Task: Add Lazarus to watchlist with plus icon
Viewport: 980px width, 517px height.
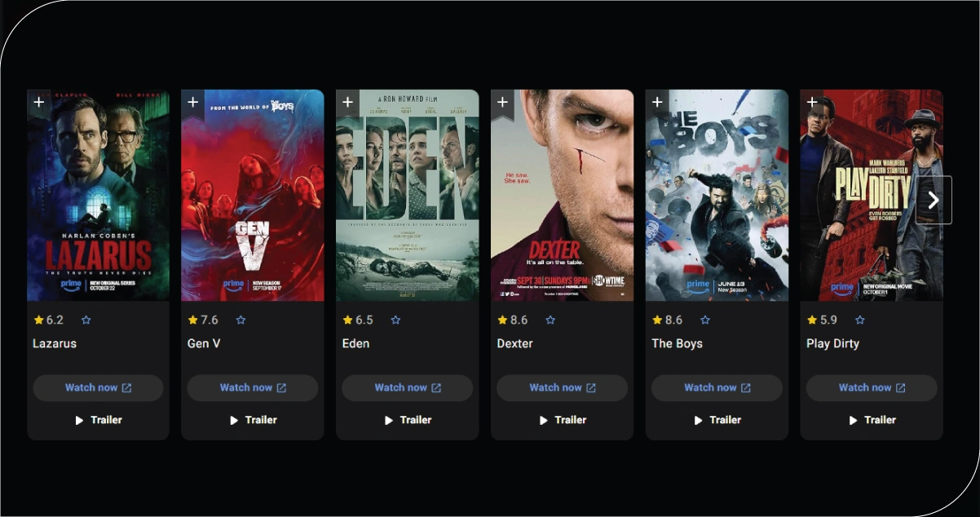Action: click(x=38, y=103)
